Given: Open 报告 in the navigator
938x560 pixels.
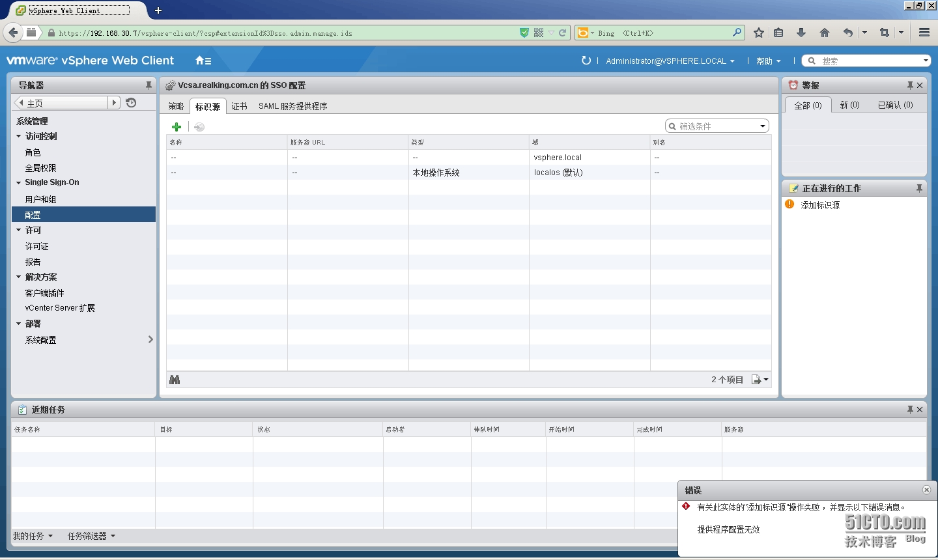Looking at the screenshot, I should click(33, 262).
